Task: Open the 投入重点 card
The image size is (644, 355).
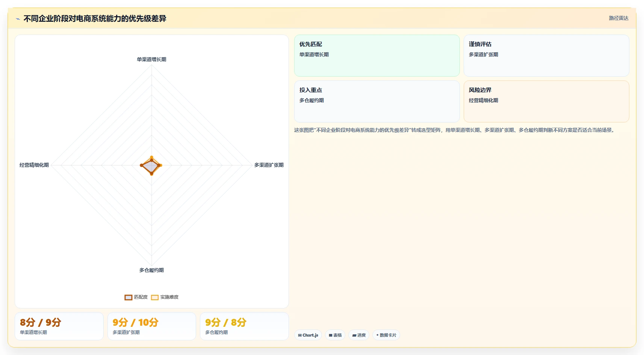Action: click(377, 101)
